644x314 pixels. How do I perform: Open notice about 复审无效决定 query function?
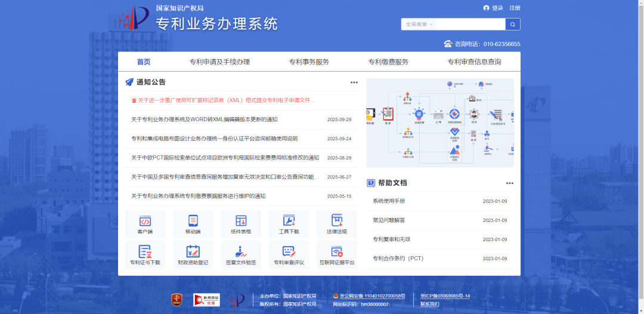click(x=225, y=177)
